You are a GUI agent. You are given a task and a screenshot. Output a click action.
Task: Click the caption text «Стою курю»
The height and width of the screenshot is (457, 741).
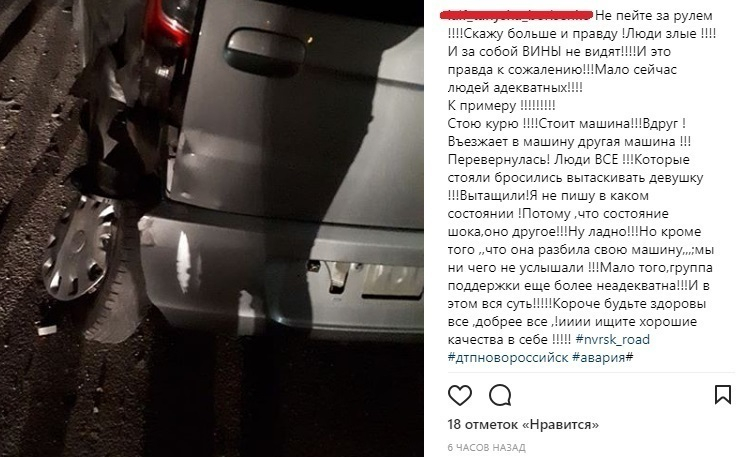pos(483,124)
